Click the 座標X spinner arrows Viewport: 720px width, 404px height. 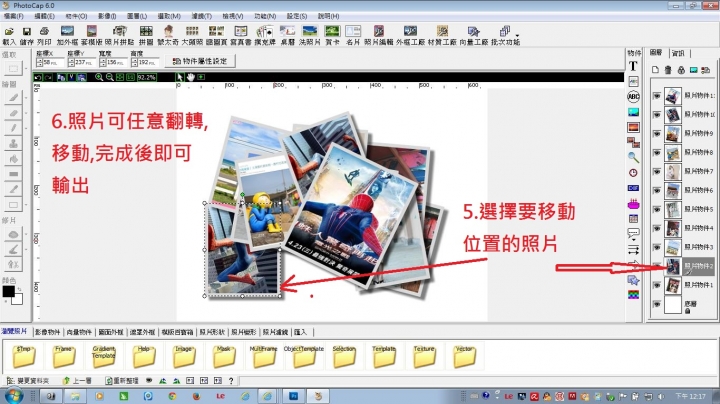(39, 62)
